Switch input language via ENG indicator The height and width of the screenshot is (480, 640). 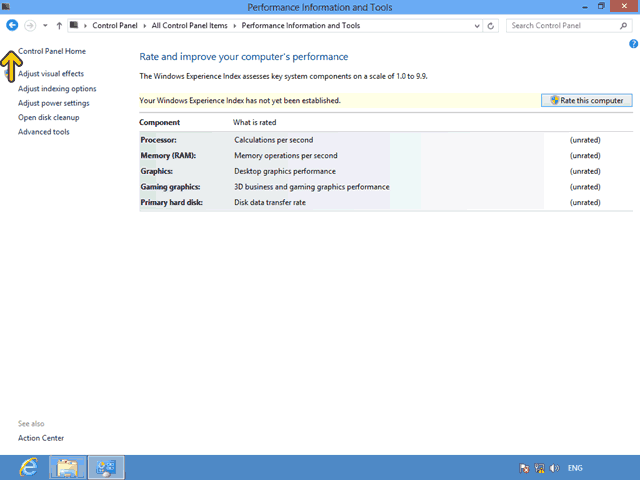click(575, 468)
